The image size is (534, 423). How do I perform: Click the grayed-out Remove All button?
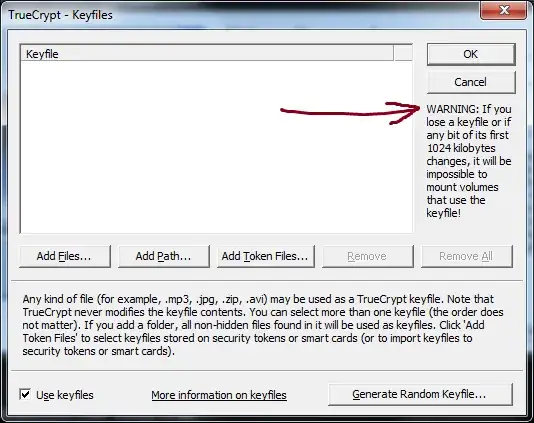tap(467, 256)
